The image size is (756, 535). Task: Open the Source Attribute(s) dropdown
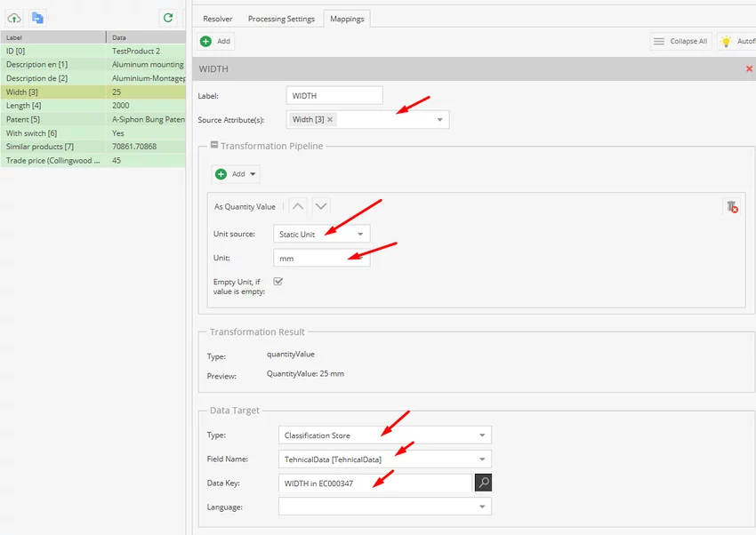coord(439,119)
